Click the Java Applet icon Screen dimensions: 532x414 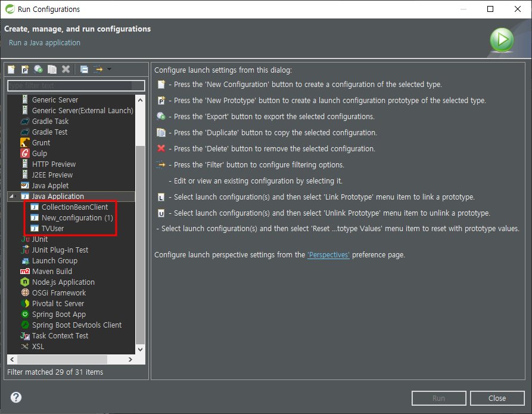click(25, 185)
